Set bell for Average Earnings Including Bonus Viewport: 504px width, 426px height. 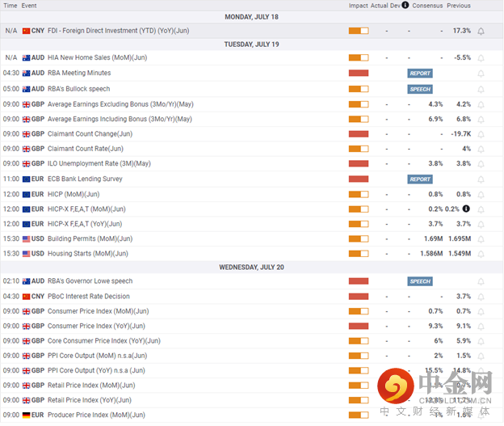click(481, 120)
